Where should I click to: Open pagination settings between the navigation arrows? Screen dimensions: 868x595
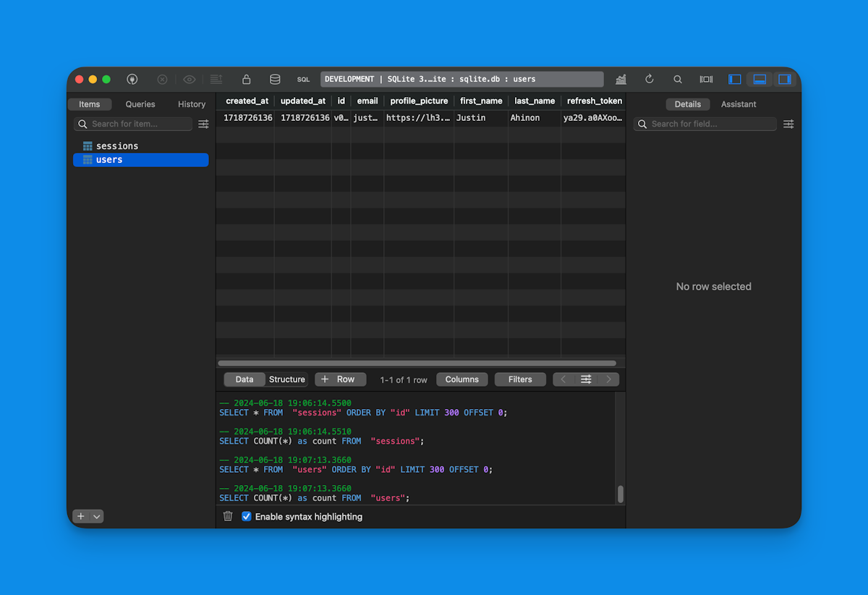coord(586,379)
